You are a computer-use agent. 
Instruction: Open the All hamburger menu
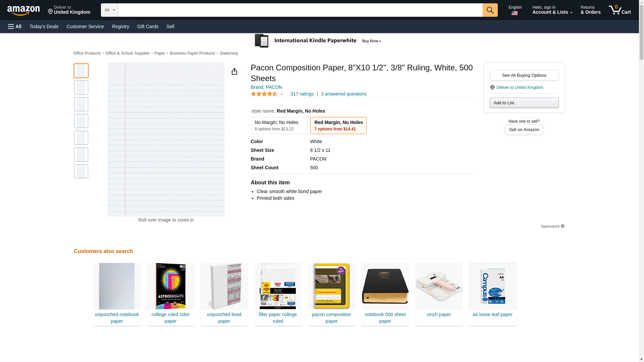tap(15, 26)
